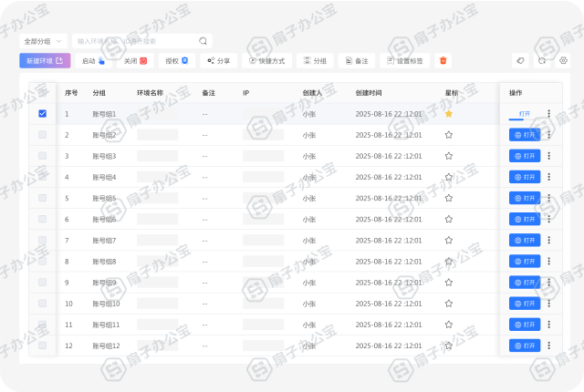Click the tag icon at top right
584x392 pixels.
(520, 61)
